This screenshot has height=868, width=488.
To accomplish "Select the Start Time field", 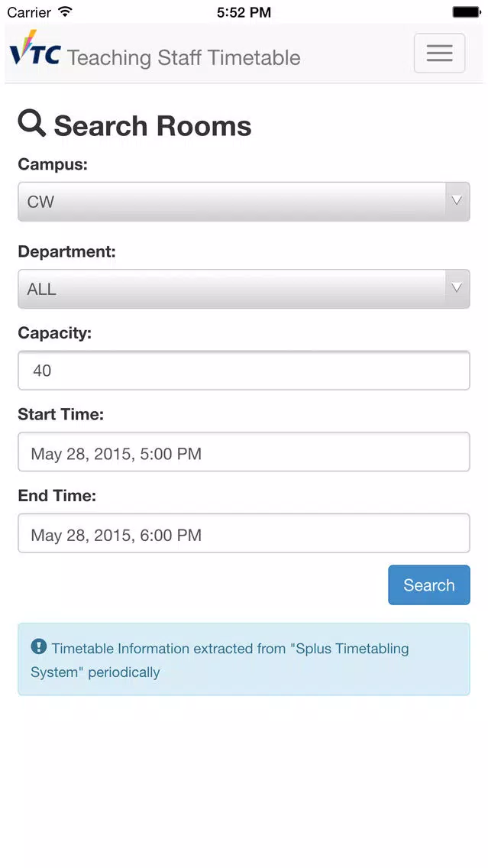I will 244,452.
